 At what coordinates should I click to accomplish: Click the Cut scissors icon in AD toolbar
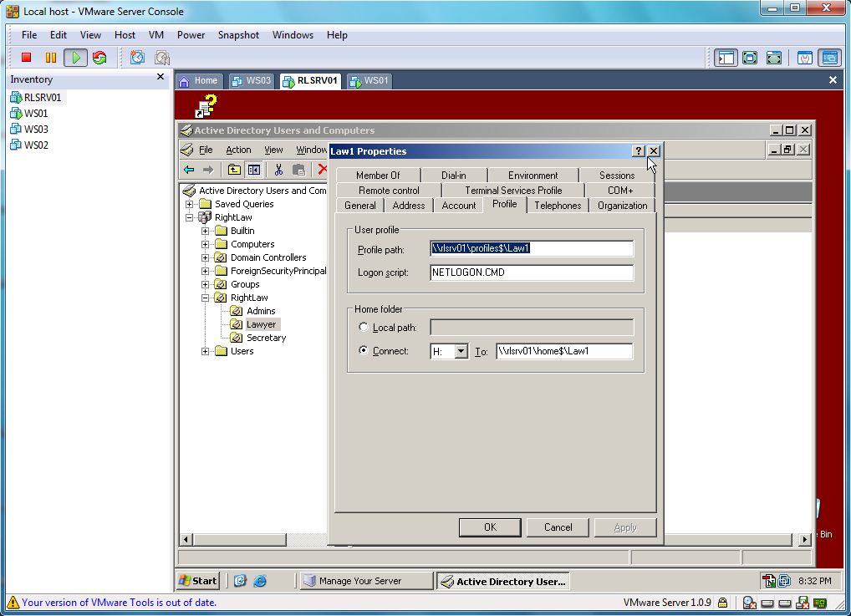(278, 170)
